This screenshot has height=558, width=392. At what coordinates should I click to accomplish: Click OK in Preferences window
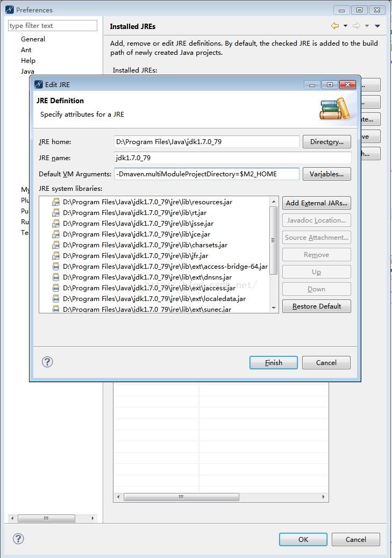(x=303, y=540)
